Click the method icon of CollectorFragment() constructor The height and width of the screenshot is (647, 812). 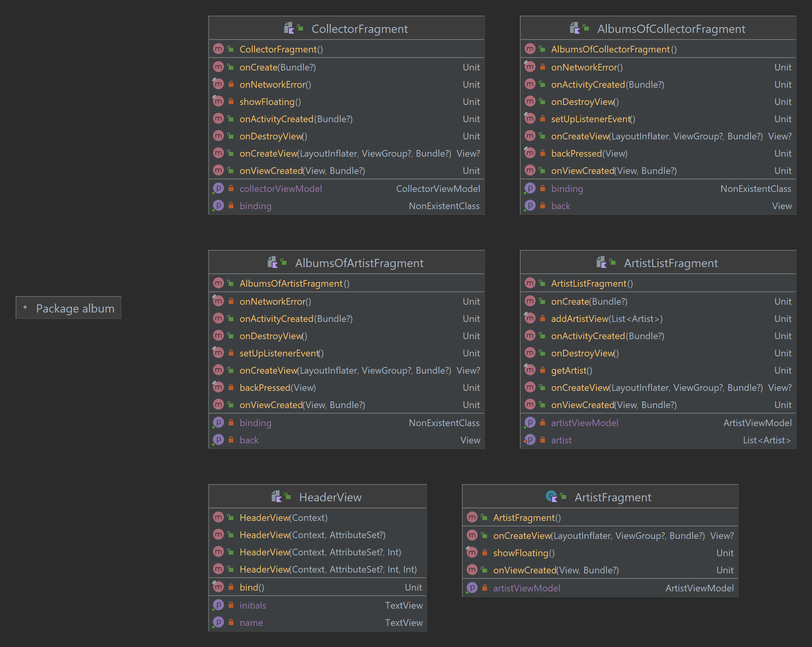(218, 49)
